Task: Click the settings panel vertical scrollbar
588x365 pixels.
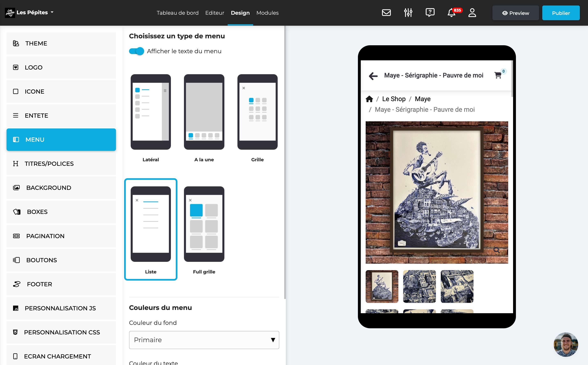Action: click(285, 162)
